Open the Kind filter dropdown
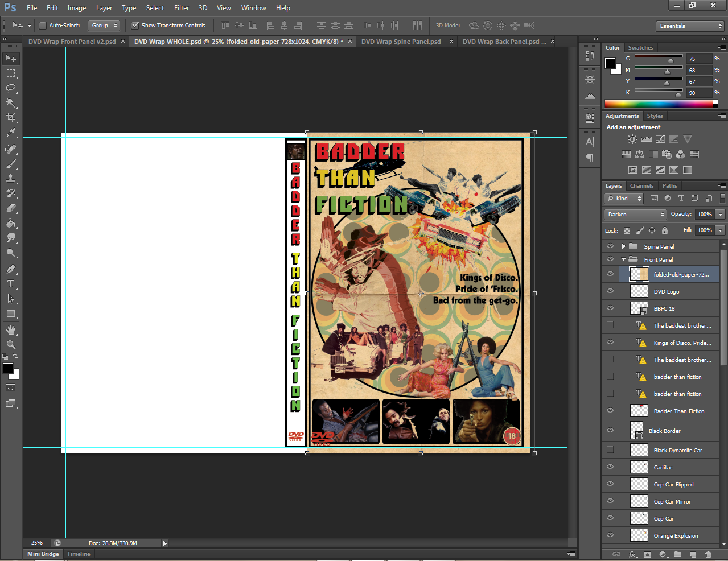The image size is (728, 561). point(623,199)
